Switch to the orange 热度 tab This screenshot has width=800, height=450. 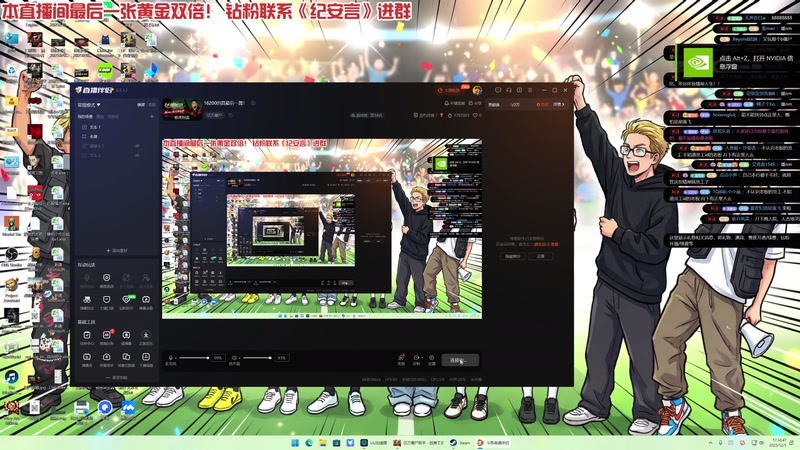[x=542, y=105]
